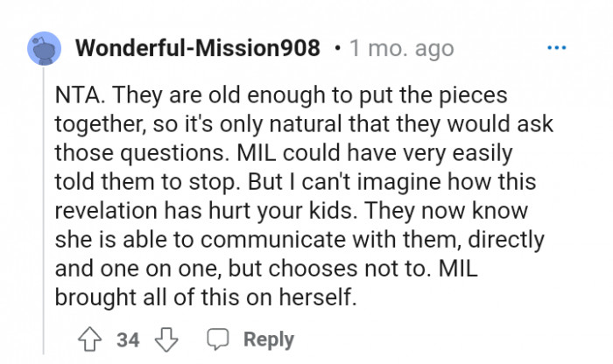Image resolution: width=613 pixels, height=364 pixels.
Task: Open the three-dot more options menu
Action: 556,47
